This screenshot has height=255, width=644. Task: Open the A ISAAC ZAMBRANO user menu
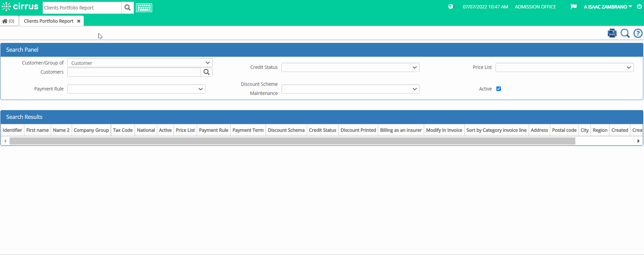608,7
